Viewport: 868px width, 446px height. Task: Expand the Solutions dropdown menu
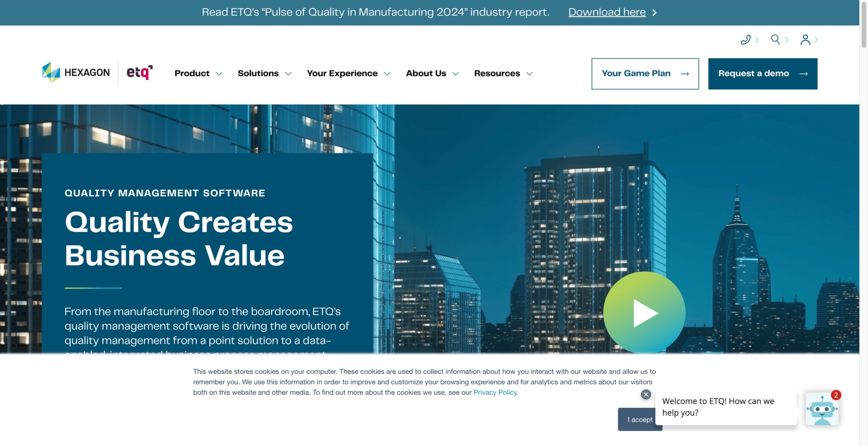(x=264, y=74)
